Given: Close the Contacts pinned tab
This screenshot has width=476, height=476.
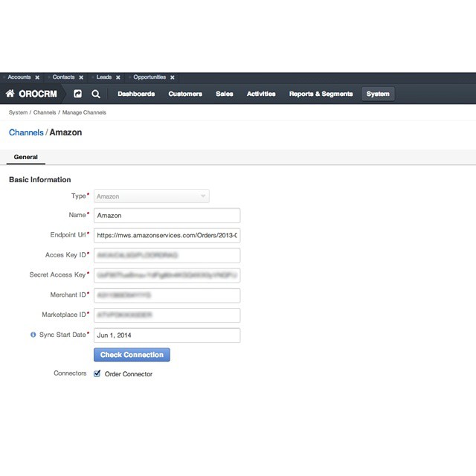Looking at the screenshot, I should coord(81,77).
